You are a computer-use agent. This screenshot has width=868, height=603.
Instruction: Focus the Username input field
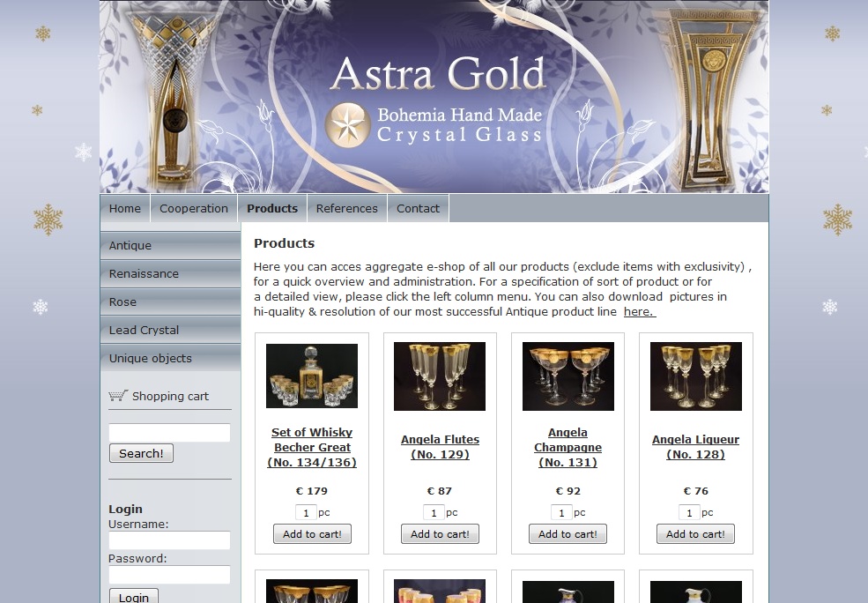pyautogui.click(x=169, y=540)
